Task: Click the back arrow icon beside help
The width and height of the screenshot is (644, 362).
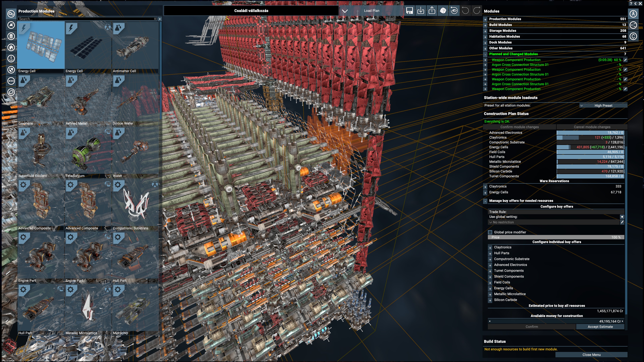Action: (x=635, y=4)
